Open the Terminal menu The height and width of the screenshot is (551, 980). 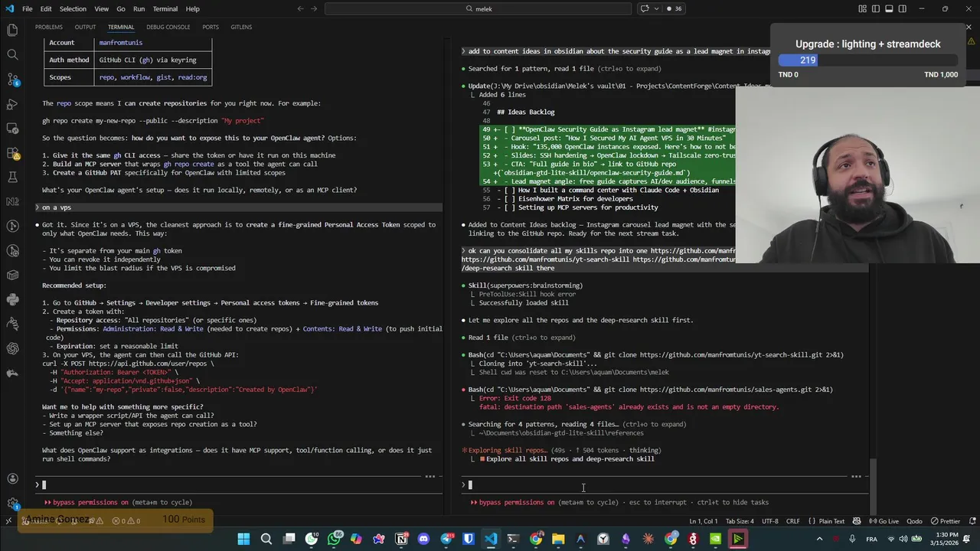click(165, 8)
